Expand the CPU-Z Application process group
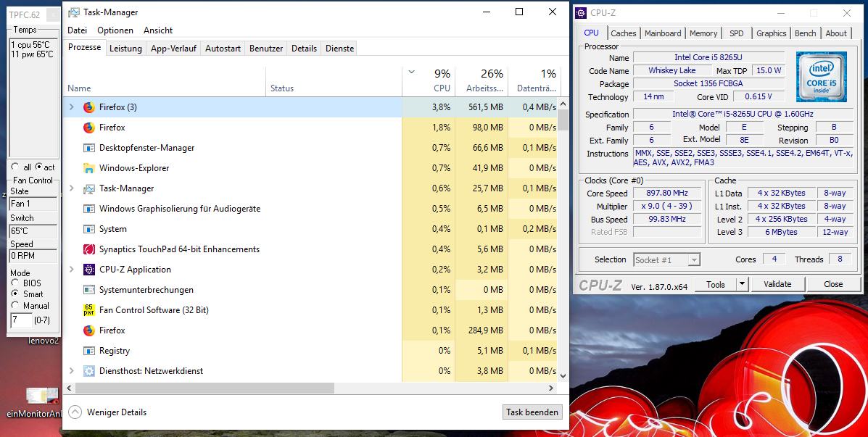 point(71,270)
